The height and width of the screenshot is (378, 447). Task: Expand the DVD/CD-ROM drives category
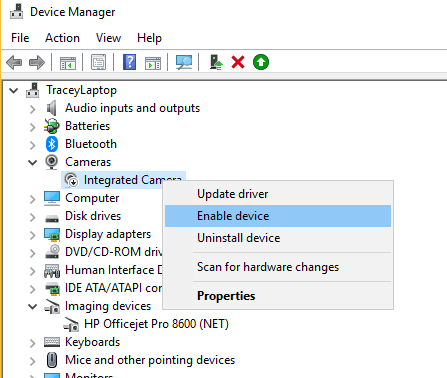point(32,253)
